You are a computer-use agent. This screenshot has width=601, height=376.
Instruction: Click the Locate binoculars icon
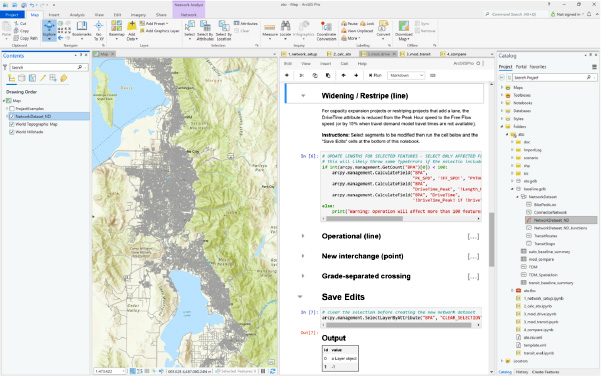tap(285, 26)
